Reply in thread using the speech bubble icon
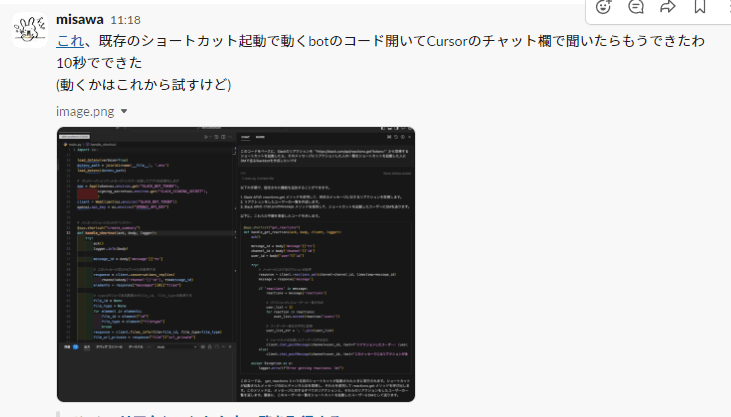 coord(636,7)
